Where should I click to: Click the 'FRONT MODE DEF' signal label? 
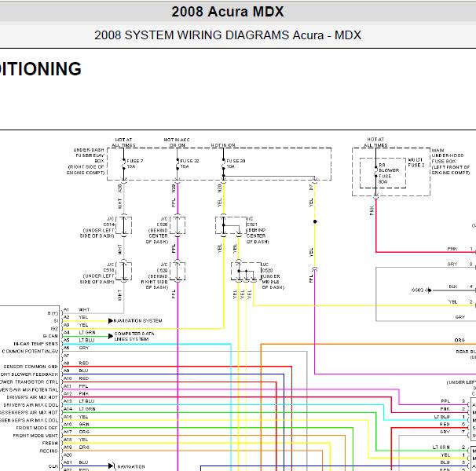pos(37,428)
